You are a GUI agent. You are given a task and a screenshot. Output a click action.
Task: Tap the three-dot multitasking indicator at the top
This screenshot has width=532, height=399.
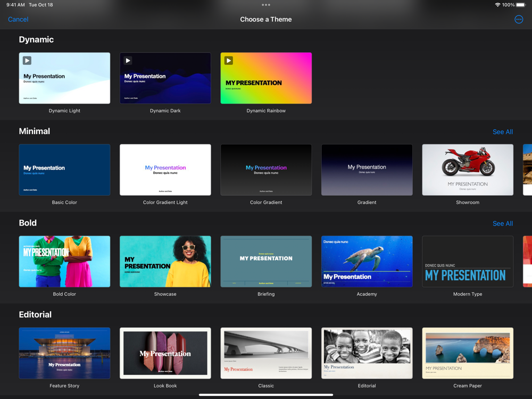click(266, 5)
